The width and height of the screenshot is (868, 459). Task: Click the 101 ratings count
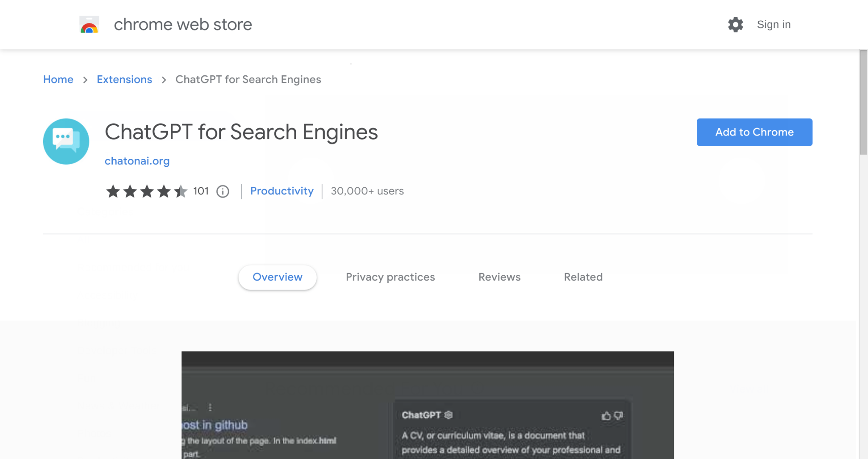pyautogui.click(x=201, y=191)
